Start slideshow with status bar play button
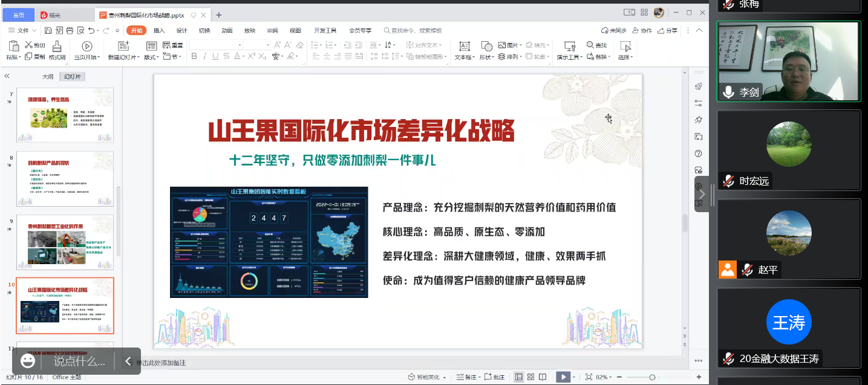 pos(563,377)
